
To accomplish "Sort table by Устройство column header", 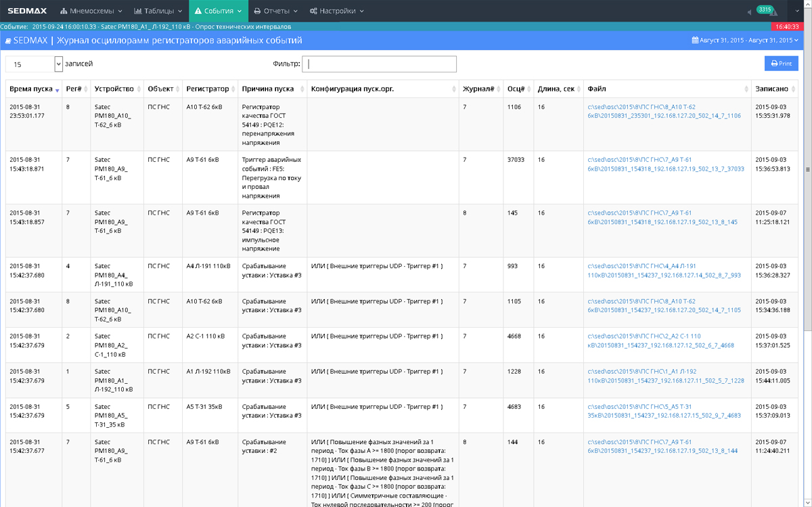I will point(114,89).
